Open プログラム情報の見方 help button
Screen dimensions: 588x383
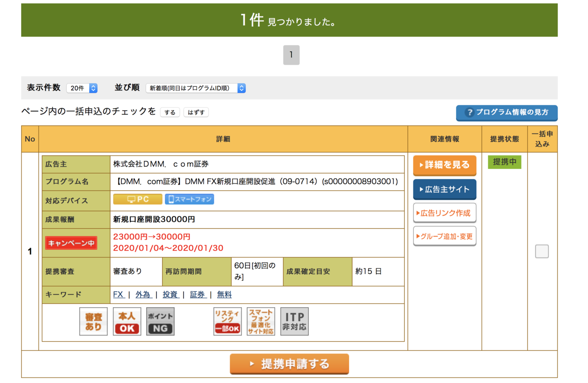pos(507,113)
